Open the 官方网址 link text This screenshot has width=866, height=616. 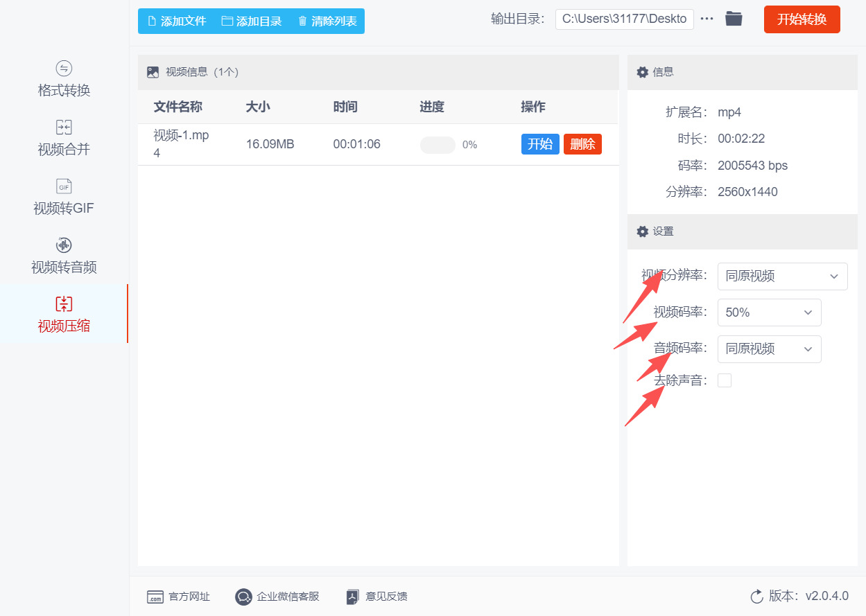[189, 597]
